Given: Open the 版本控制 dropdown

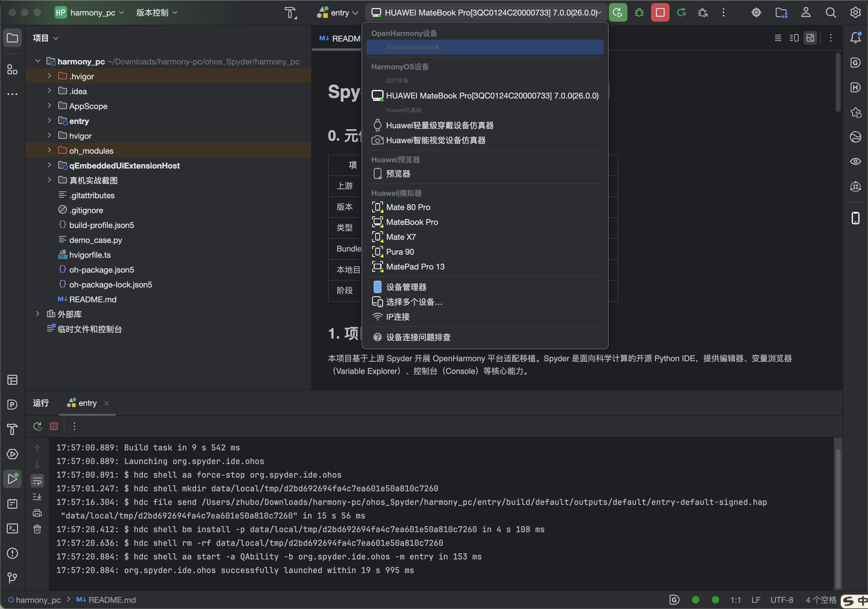Looking at the screenshot, I should pyautogui.click(x=157, y=12).
